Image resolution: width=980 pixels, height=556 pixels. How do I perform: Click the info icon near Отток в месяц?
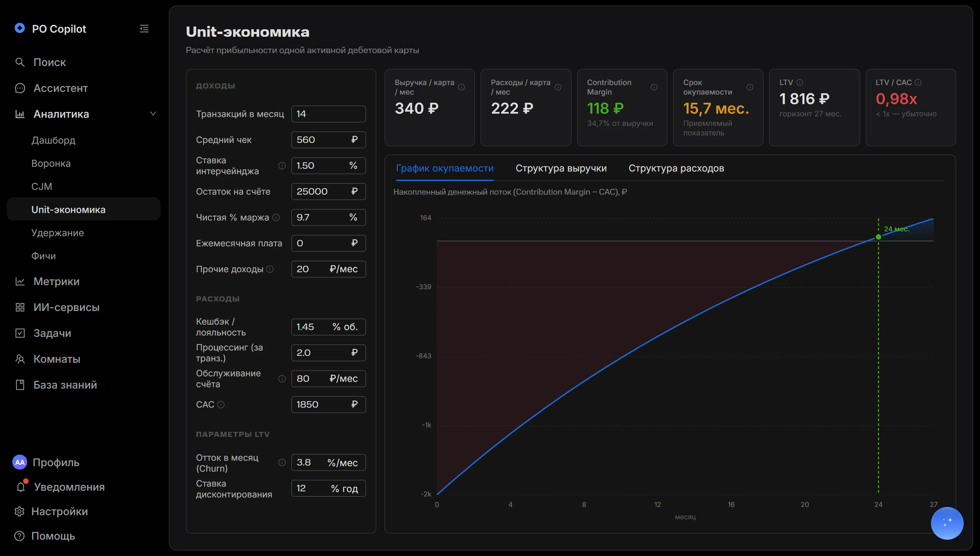click(282, 462)
